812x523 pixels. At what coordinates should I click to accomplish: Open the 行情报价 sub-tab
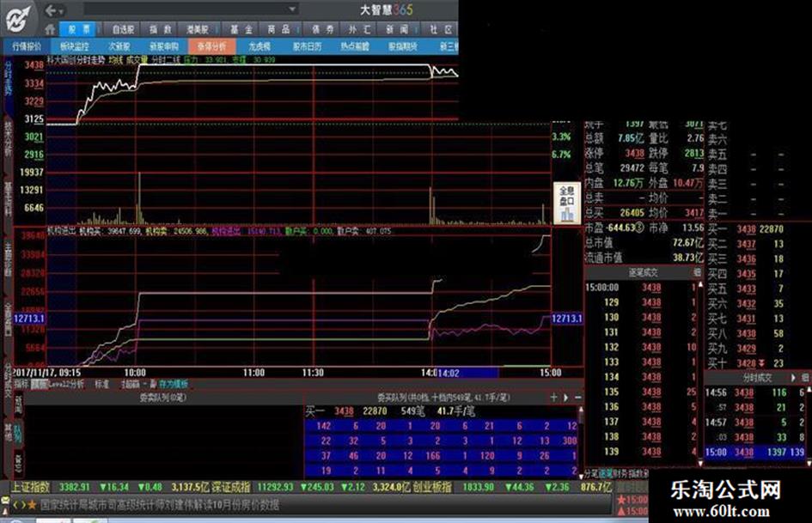click(27, 46)
